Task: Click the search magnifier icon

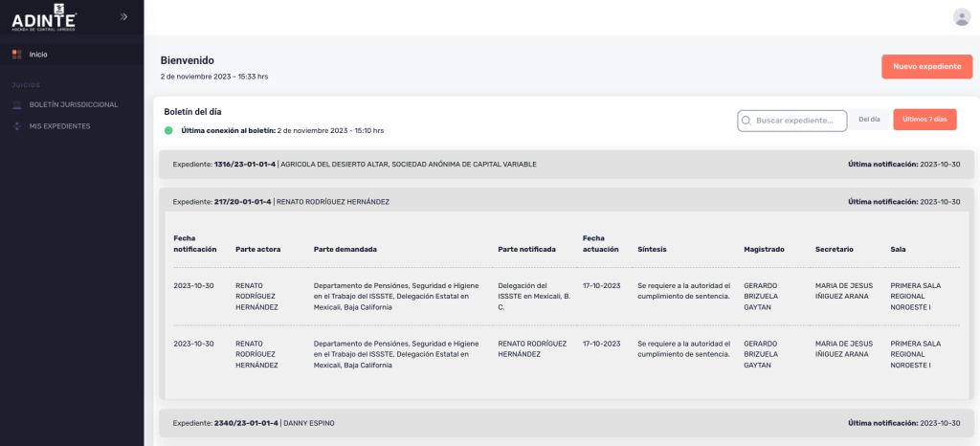Action: 746,120
